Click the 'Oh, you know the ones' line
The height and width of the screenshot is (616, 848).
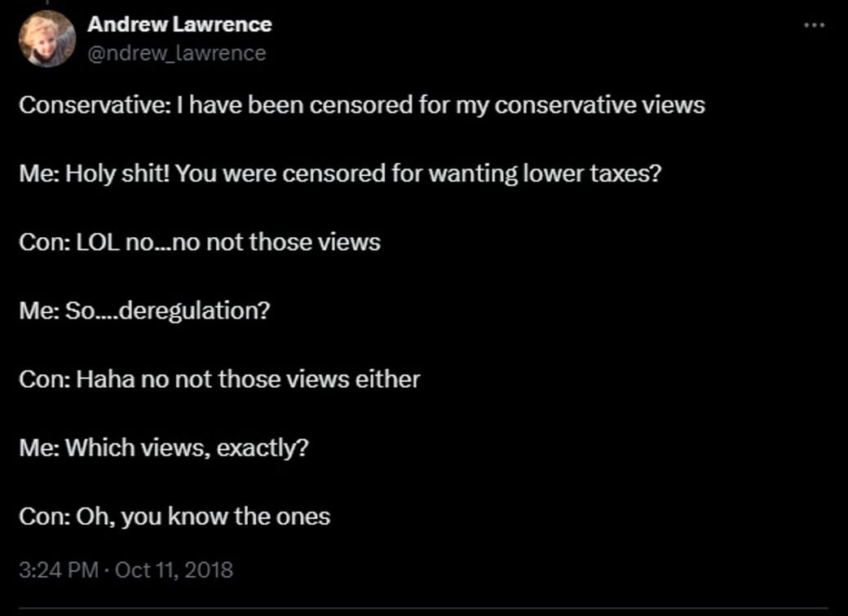click(x=174, y=516)
